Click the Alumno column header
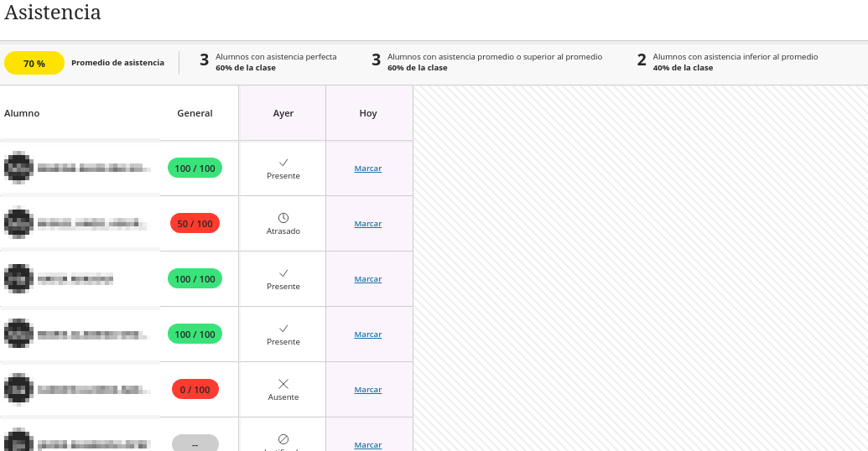The image size is (868, 451). click(x=22, y=113)
